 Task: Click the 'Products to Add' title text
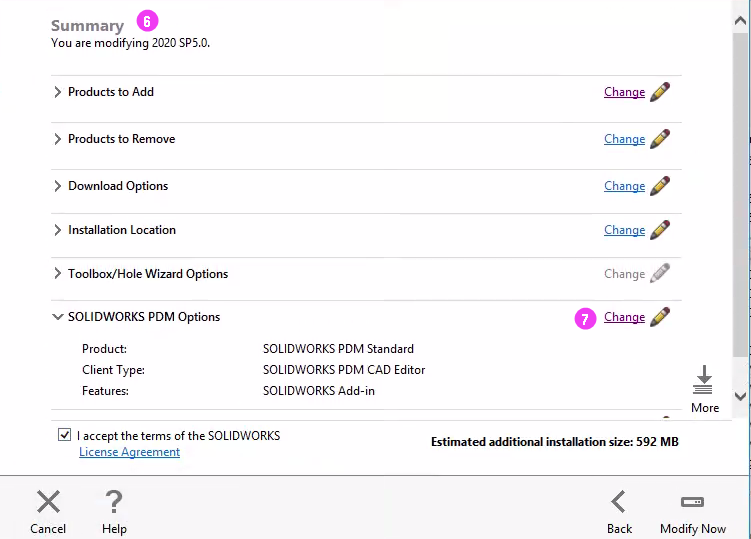pos(111,92)
